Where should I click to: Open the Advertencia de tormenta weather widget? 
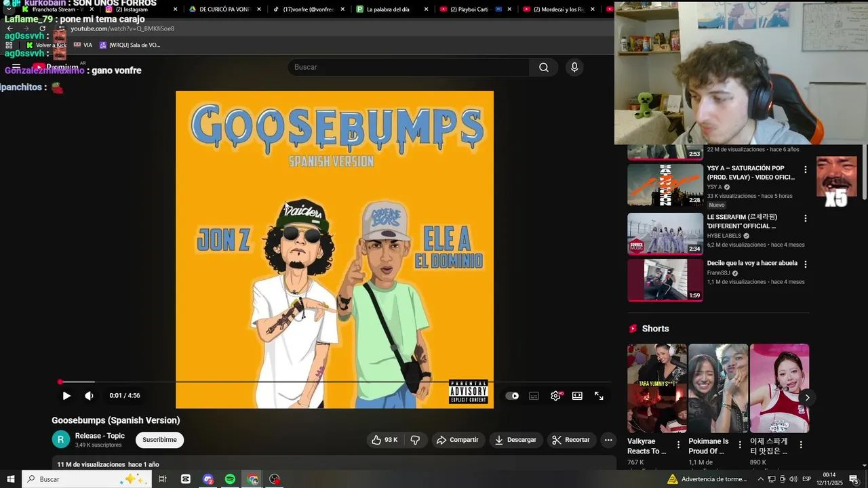[x=707, y=479]
